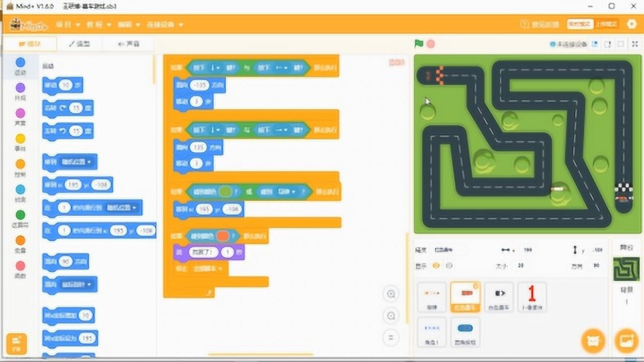644x362 pixels.
Task: Click the feedback link in header
Action: [x=539, y=24]
